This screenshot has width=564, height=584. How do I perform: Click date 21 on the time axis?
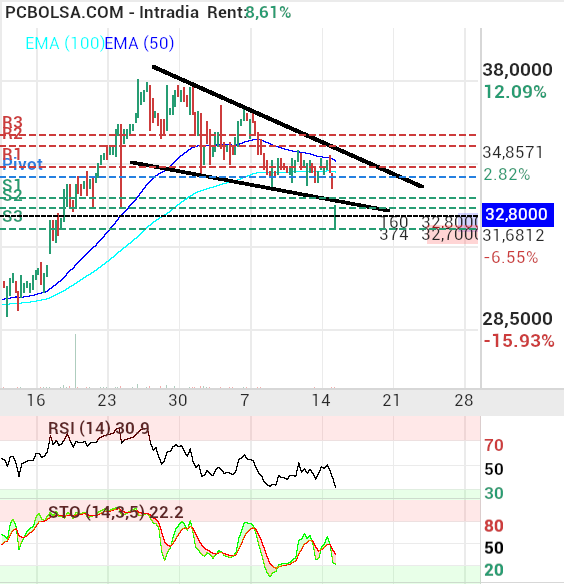tap(391, 400)
